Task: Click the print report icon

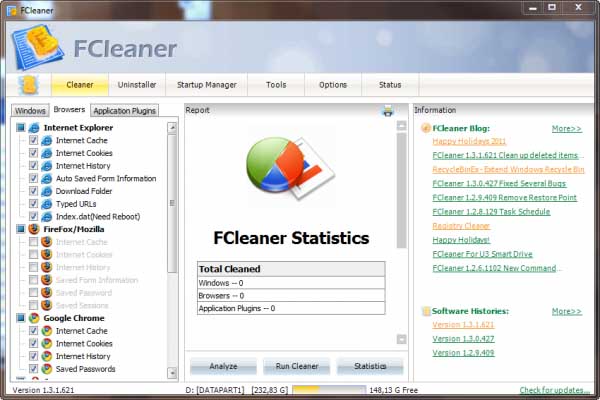Action: pos(388,111)
